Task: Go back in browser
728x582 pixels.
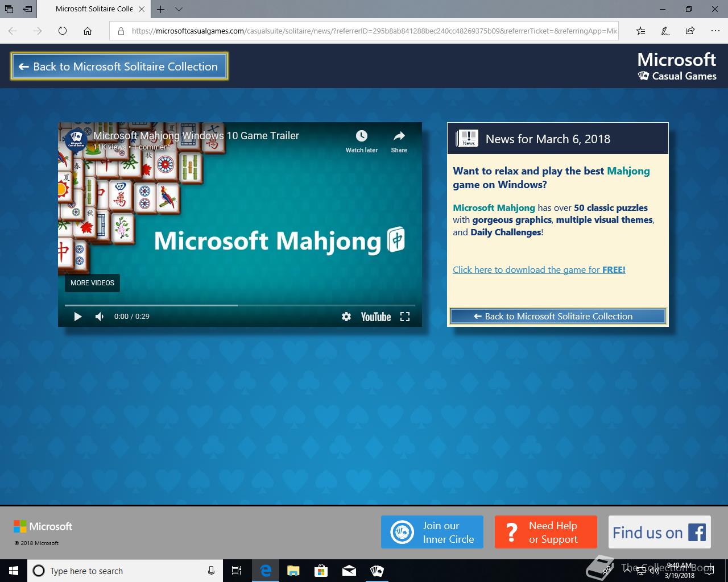Action: pos(13,31)
